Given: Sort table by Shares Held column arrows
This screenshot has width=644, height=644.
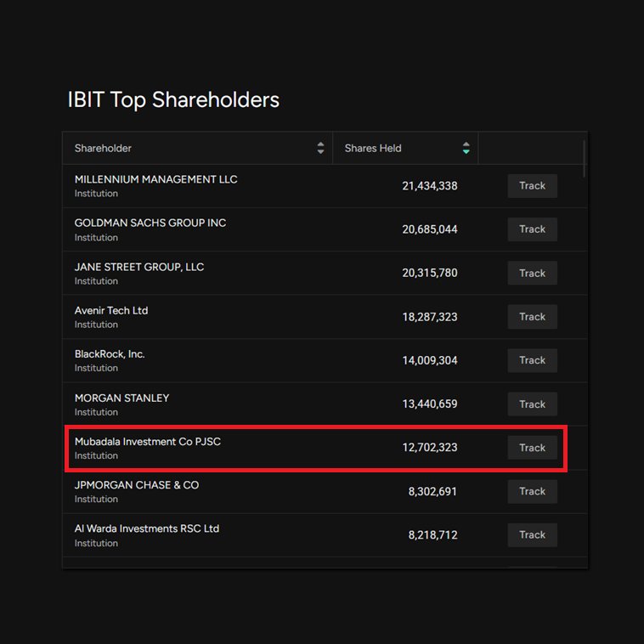Looking at the screenshot, I should 466,148.
